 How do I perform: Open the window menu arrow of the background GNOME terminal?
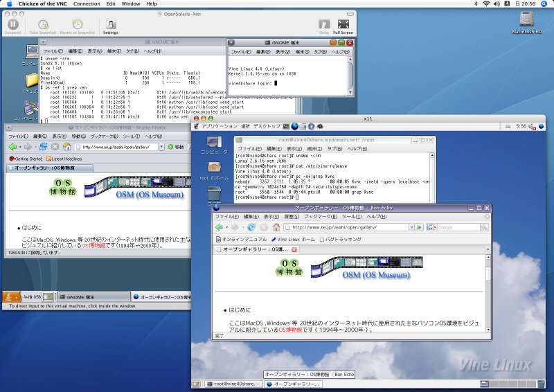43,42
